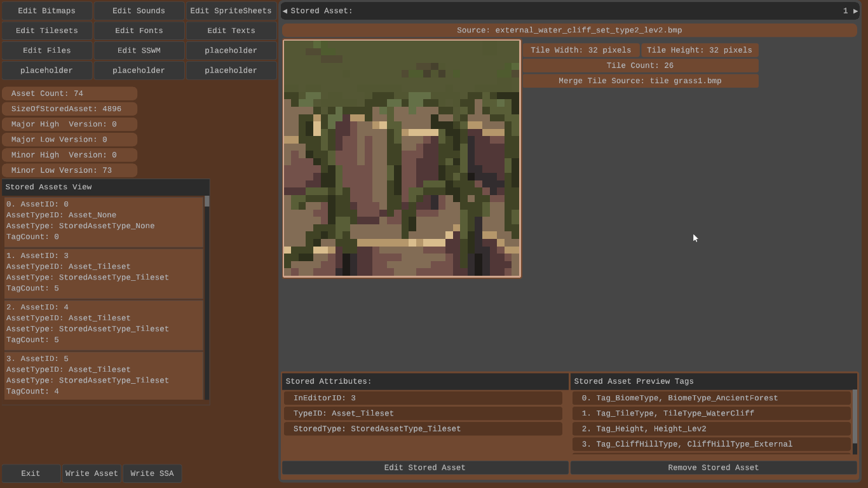The image size is (868, 488).
Task: Remove the stored asset
Action: 713,468
